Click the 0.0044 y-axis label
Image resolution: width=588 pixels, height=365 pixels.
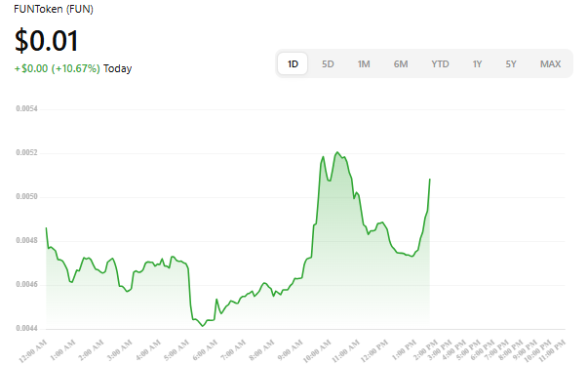tap(26, 328)
